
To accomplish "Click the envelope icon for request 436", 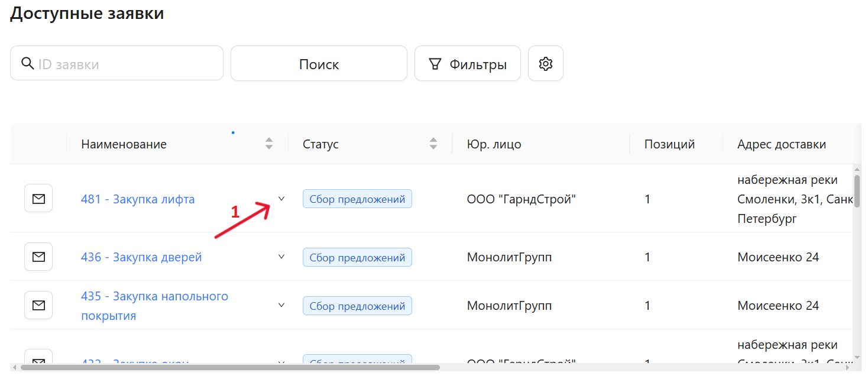I will tap(38, 257).
